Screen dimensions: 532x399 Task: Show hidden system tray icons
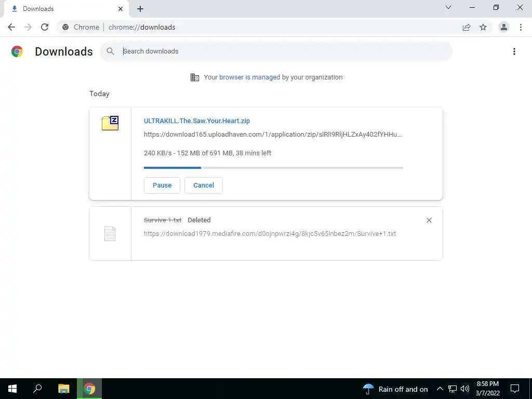pos(440,389)
